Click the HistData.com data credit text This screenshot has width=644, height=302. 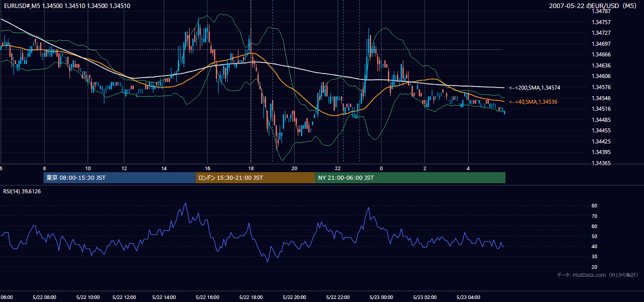(598, 275)
